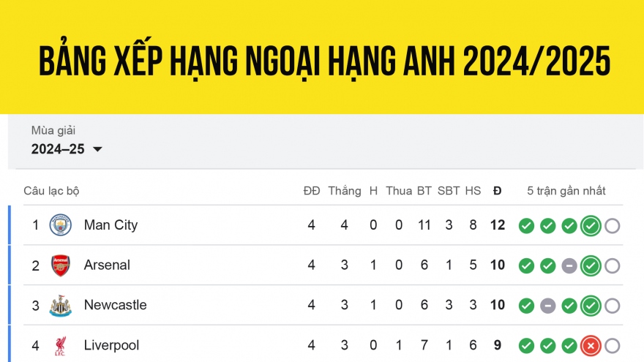Click Newcastle's grey draw icon
Image resolution: width=644 pixels, height=362 pixels.
click(x=547, y=306)
